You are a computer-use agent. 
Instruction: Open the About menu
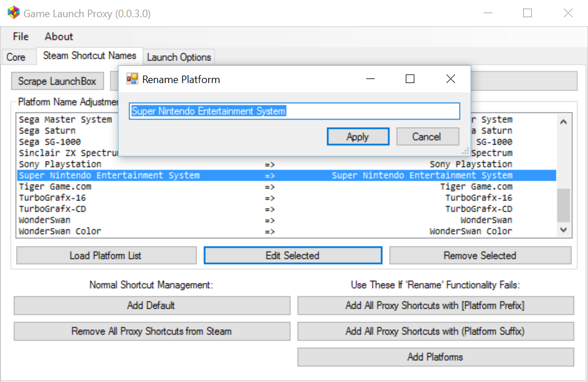[x=59, y=37]
